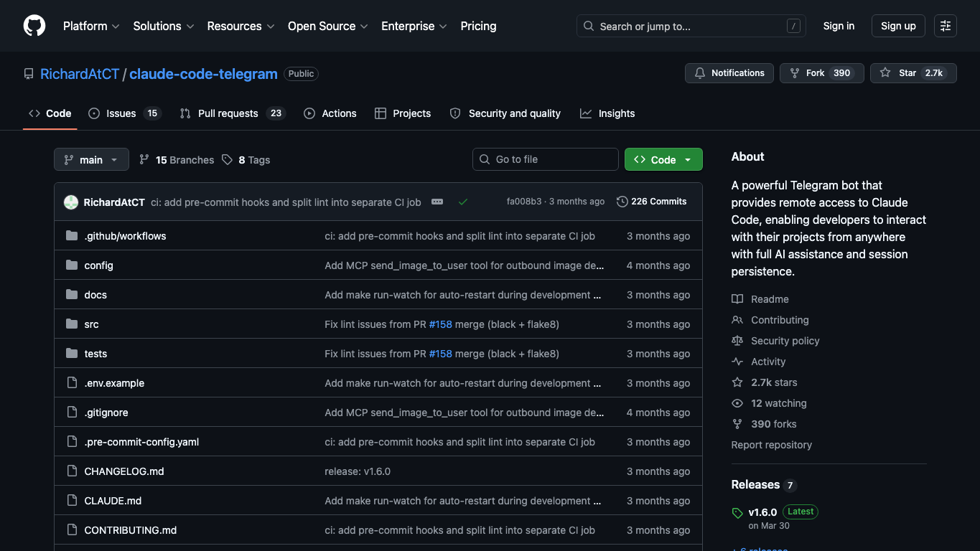The image size is (980, 551).
Task: Click Sign in link
Action: point(839,26)
